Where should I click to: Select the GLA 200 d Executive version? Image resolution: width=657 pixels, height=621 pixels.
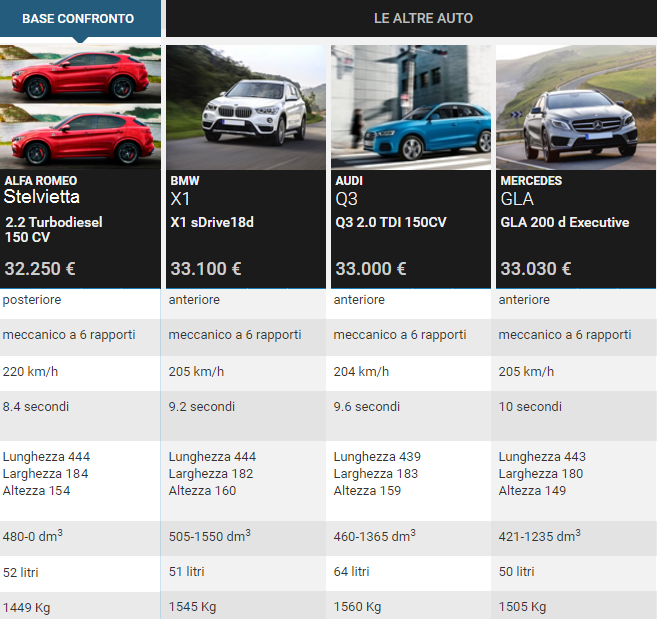tap(565, 222)
